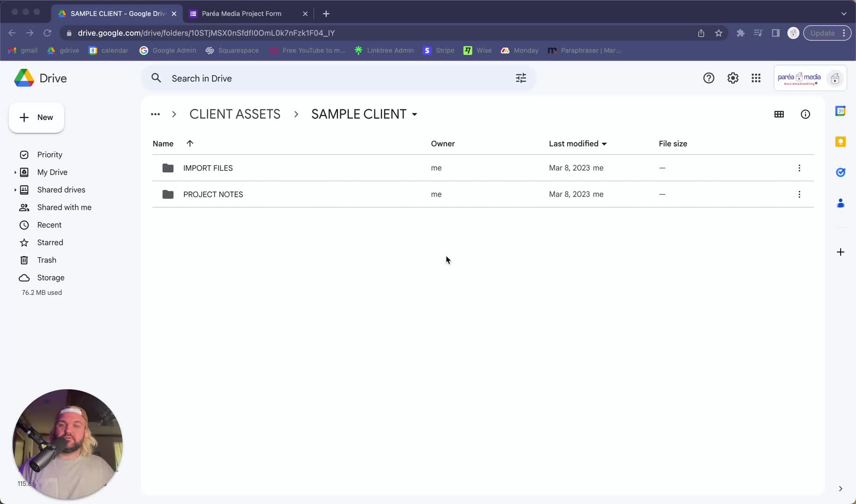856x504 pixels.
Task: Switch to grid layout view
Action: (x=779, y=114)
